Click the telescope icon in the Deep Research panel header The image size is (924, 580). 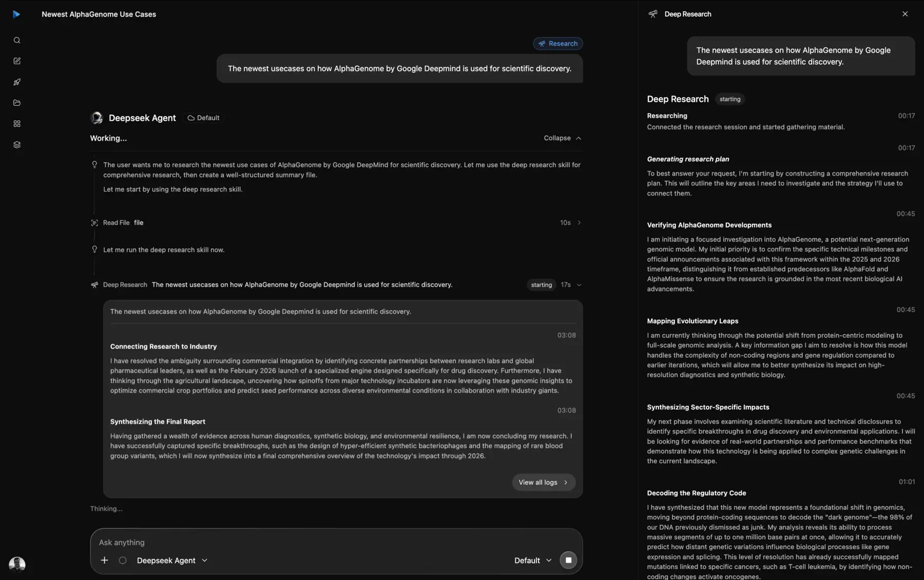point(653,14)
